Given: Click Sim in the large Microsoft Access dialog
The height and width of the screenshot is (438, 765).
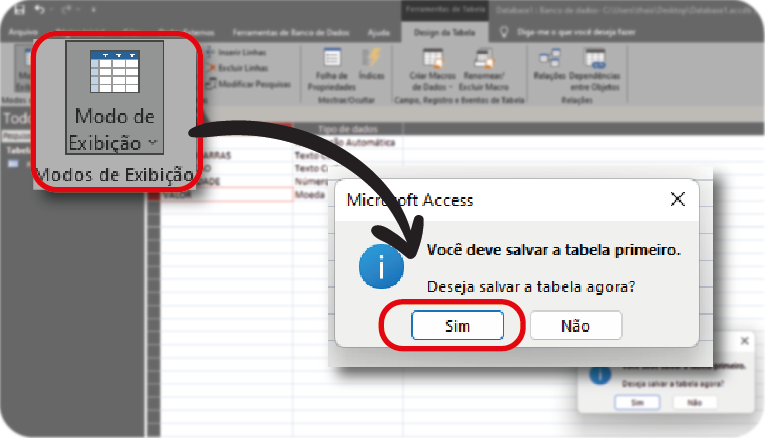Looking at the screenshot, I should (457, 325).
